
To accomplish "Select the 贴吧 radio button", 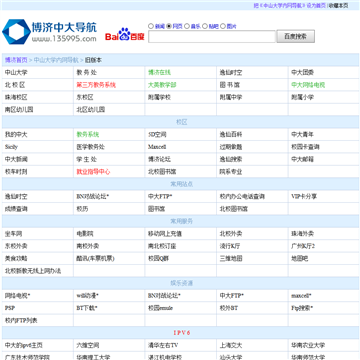I will coord(205,26).
